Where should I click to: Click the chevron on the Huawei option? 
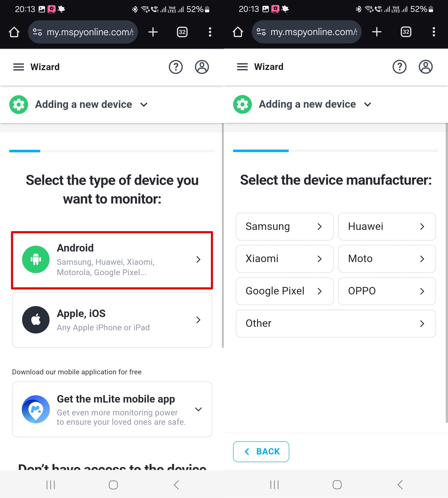422,226
